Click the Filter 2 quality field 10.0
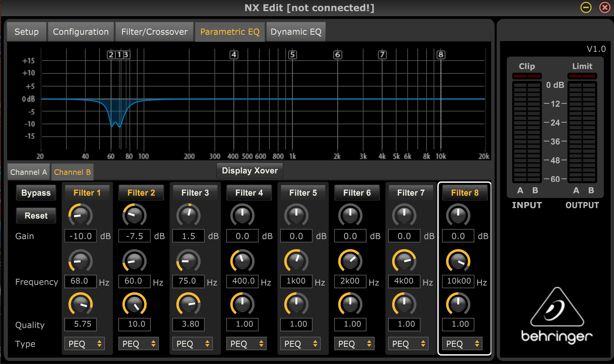Viewport: 614px width, 364px height. 135,324
